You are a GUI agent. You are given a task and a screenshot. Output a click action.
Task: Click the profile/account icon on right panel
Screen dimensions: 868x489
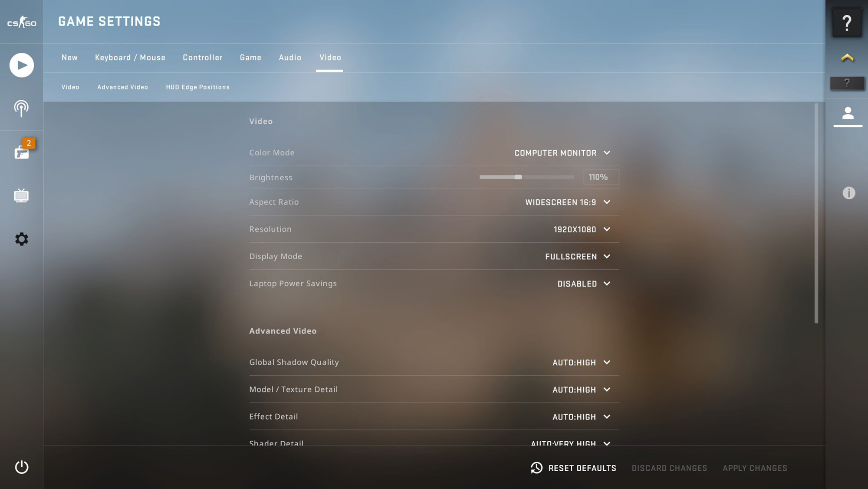848,115
